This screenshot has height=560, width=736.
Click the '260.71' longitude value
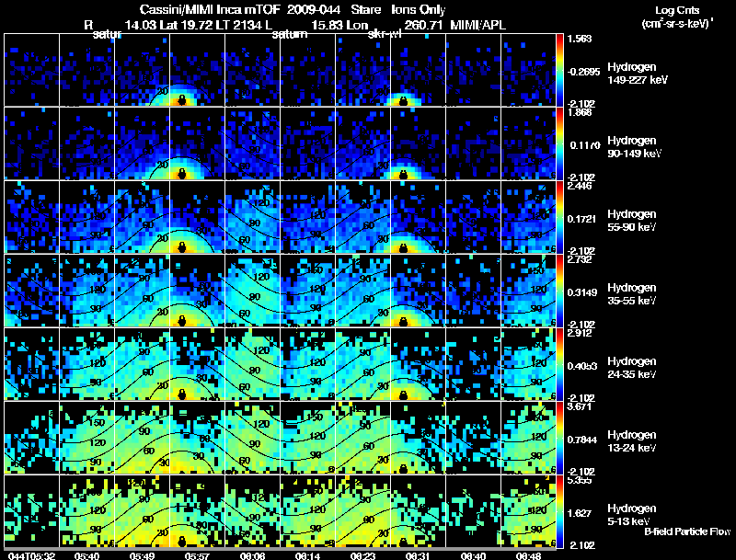(x=423, y=25)
